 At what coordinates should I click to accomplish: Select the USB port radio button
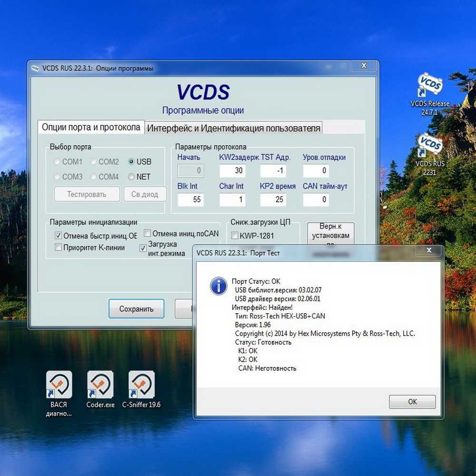pos(131,161)
